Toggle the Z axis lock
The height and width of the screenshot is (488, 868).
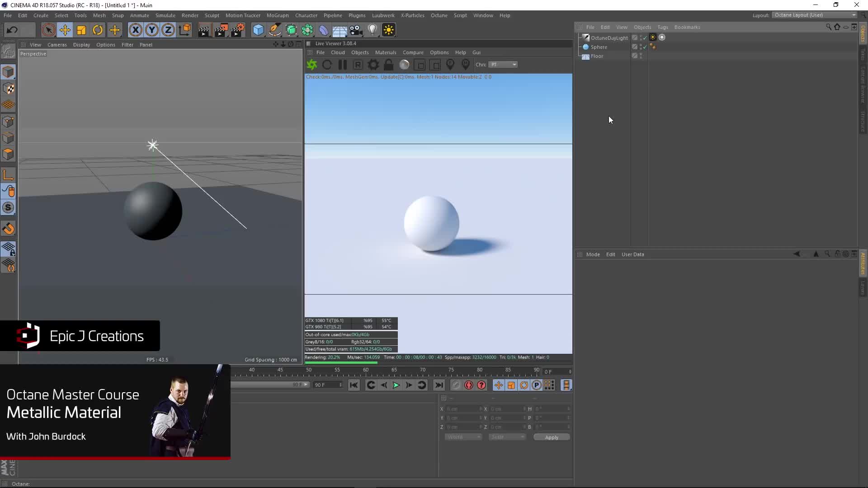(x=168, y=30)
